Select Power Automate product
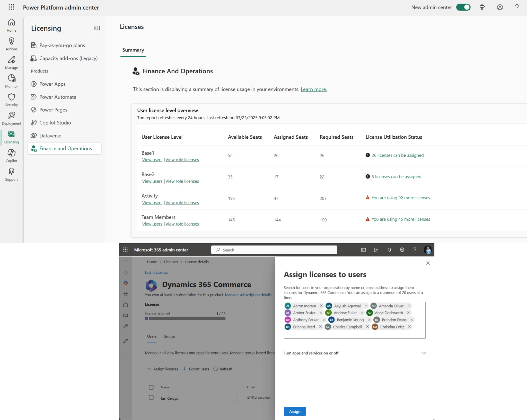 pyautogui.click(x=54, y=97)
